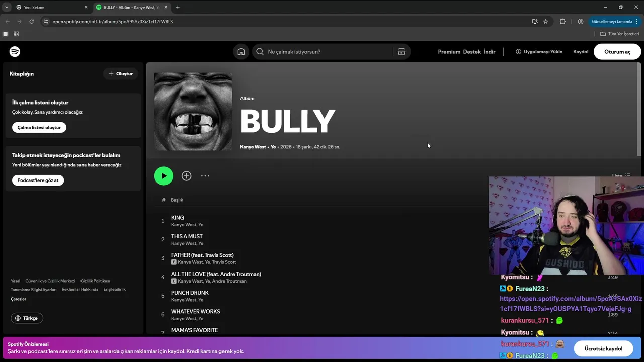The width and height of the screenshot is (644, 362).
Task: Open Premium link in header
Action: [x=449, y=52]
